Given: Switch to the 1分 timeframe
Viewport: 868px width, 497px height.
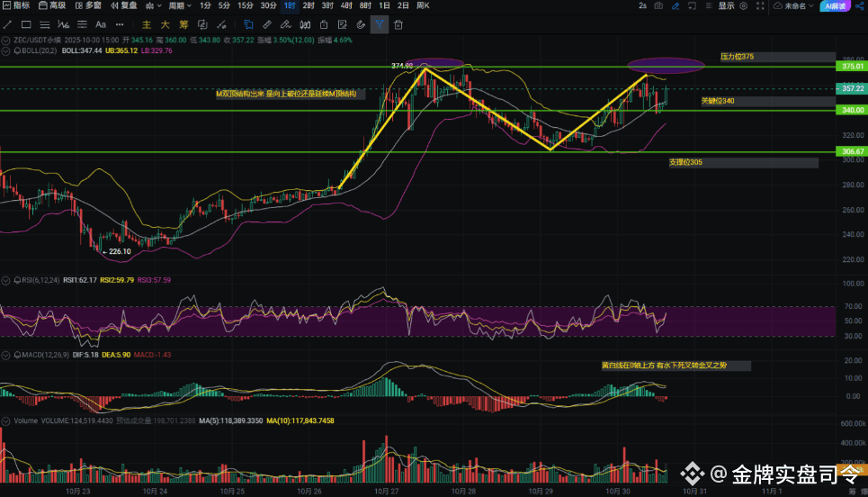Looking at the screenshot, I should 205,5.
